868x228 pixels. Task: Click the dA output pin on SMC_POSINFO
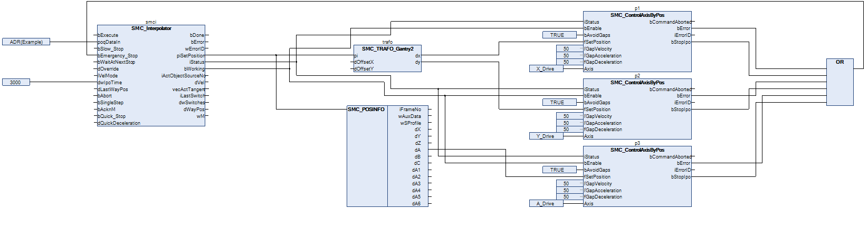click(x=417, y=150)
